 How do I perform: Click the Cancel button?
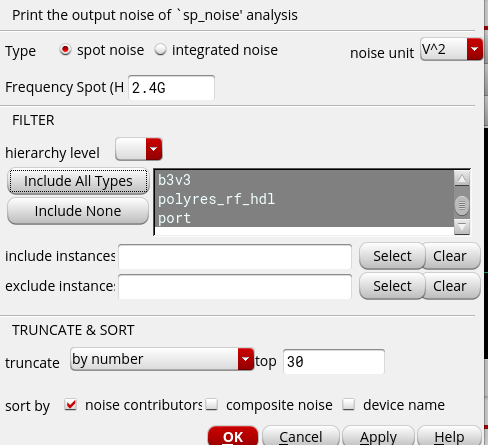(x=301, y=436)
